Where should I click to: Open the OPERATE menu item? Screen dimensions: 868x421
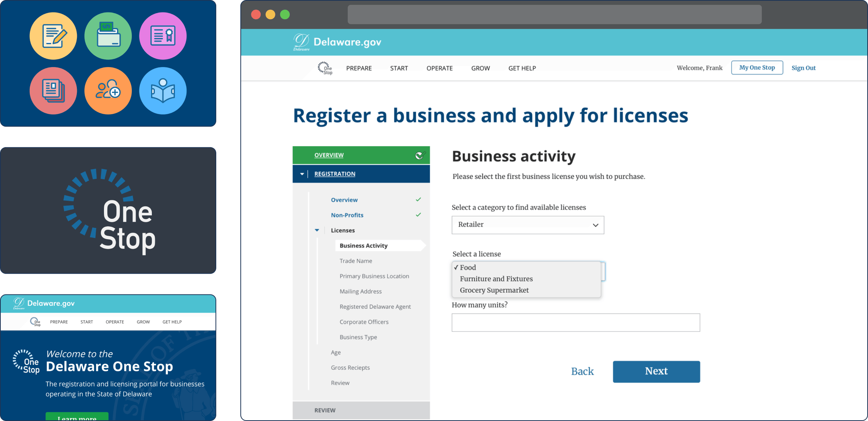point(440,68)
